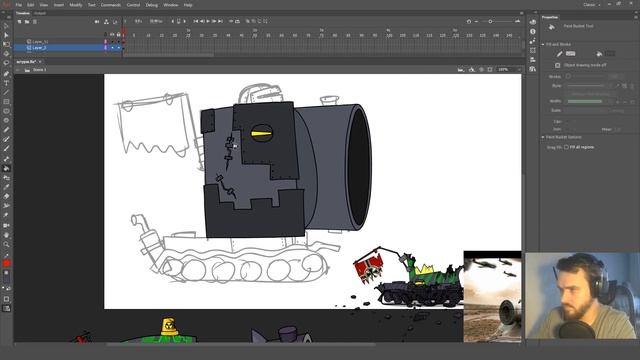The height and width of the screenshot is (360, 640).
Task: Click the timeline horizontal scrollbar
Action: click(x=168, y=54)
